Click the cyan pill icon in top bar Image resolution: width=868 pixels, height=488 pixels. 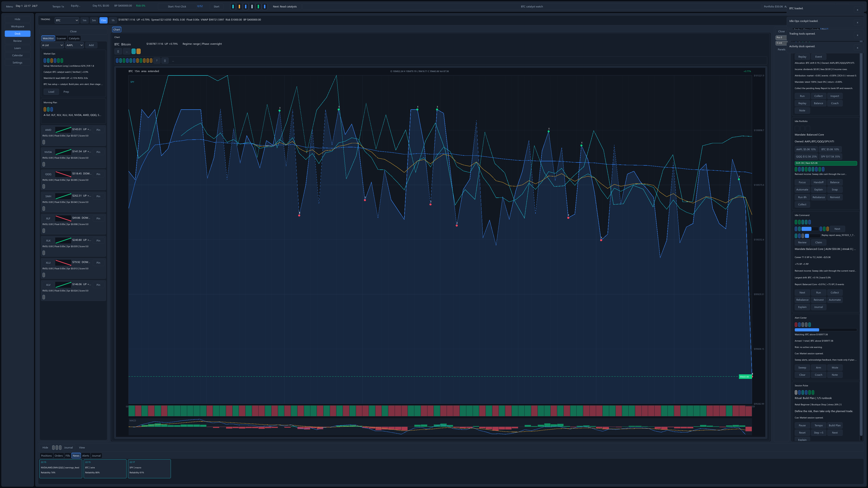[233, 6]
